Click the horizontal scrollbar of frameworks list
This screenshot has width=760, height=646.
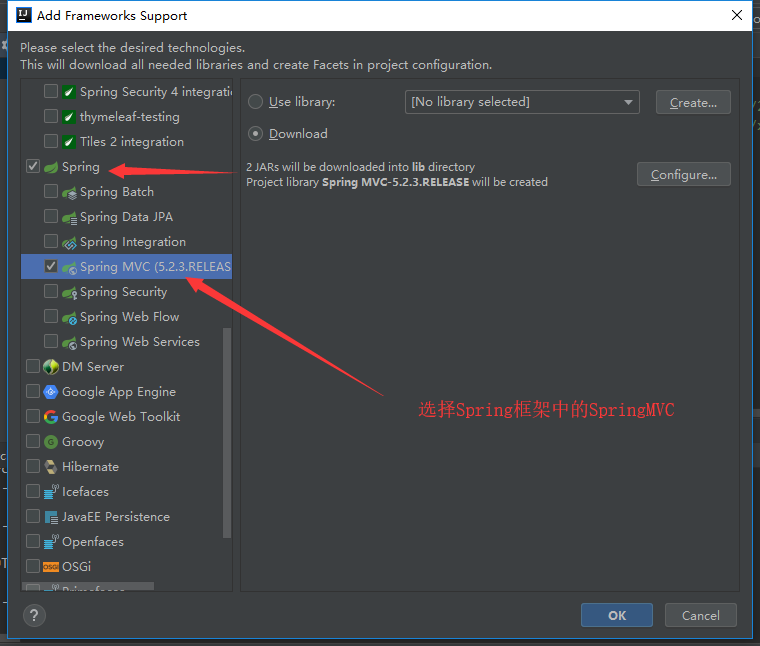click(88, 586)
